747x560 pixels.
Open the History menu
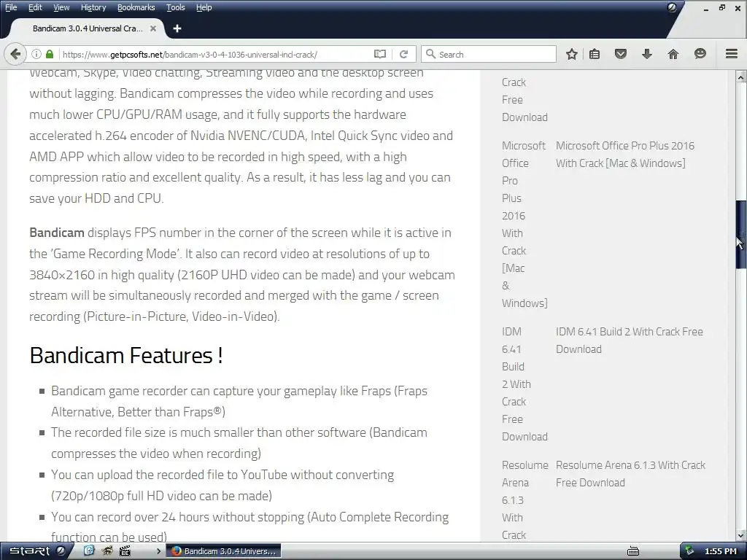pos(93,7)
